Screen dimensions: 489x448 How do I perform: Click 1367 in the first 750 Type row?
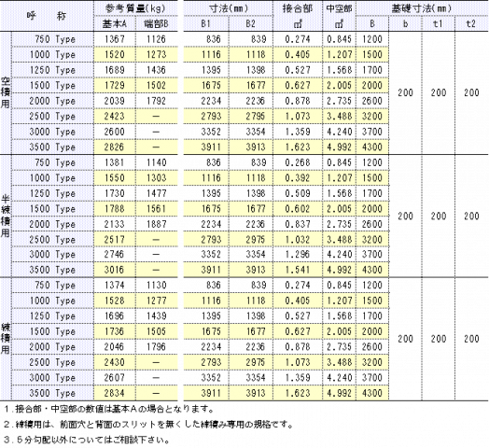pos(115,39)
